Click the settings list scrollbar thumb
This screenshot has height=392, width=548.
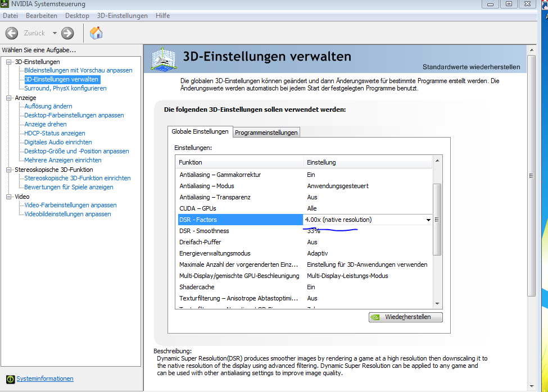coord(437,219)
